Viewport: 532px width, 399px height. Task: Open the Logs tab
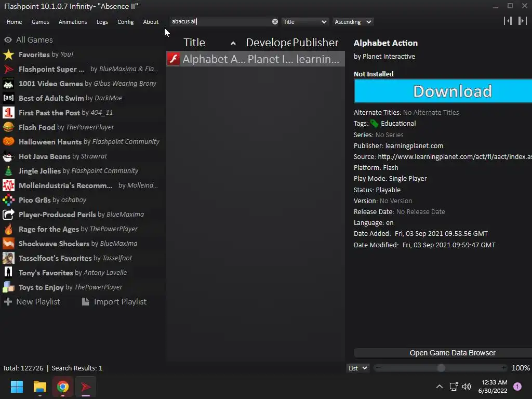pos(102,22)
